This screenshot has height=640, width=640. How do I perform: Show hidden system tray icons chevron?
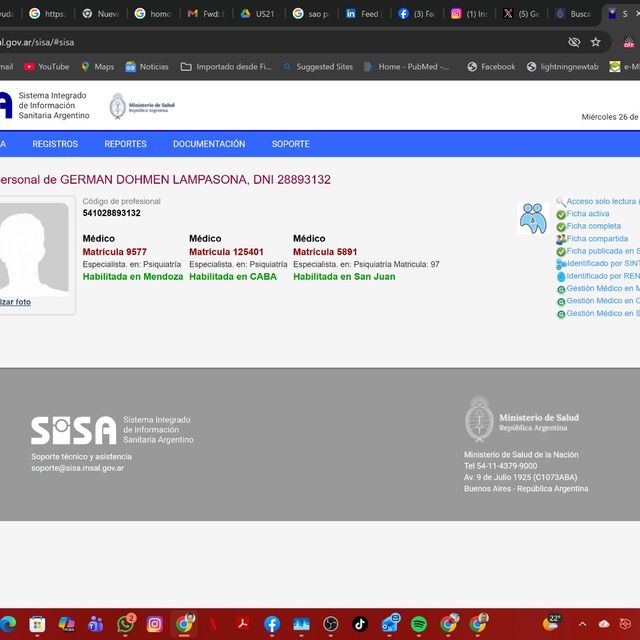[x=582, y=624]
